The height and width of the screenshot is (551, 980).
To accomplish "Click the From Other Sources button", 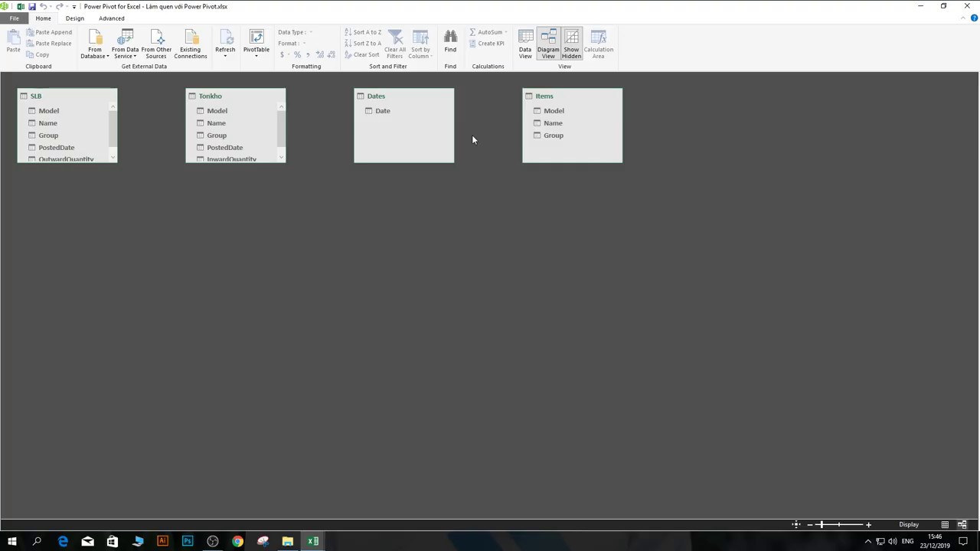I will (x=156, y=44).
